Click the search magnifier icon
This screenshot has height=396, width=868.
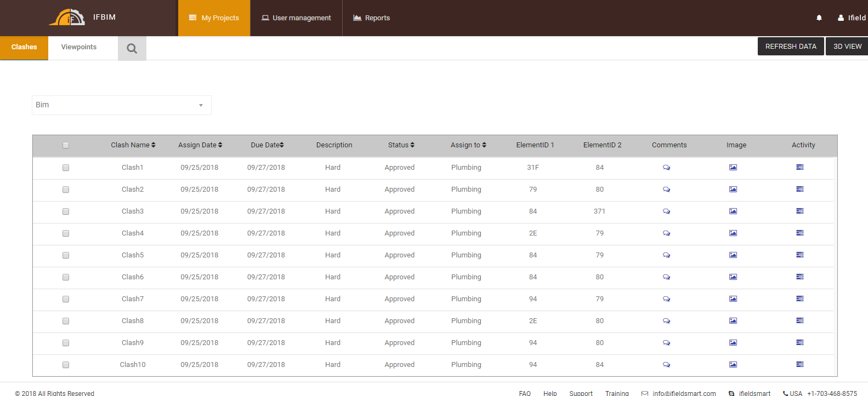coord(132,48)
